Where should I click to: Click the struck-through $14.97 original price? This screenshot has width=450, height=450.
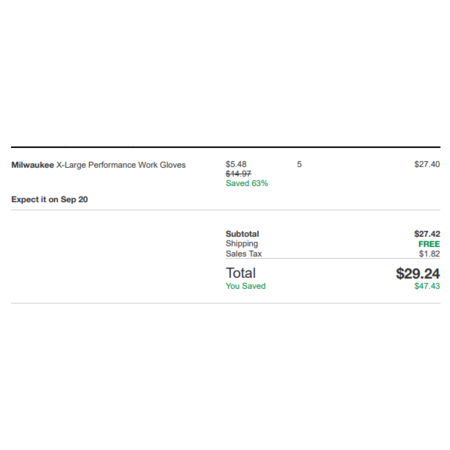238,174
